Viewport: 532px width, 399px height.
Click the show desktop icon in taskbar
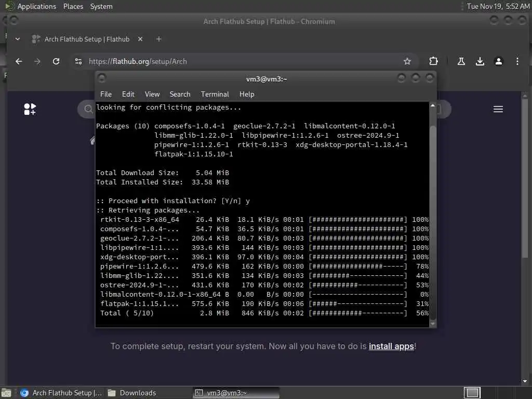(x=6, y=393)
